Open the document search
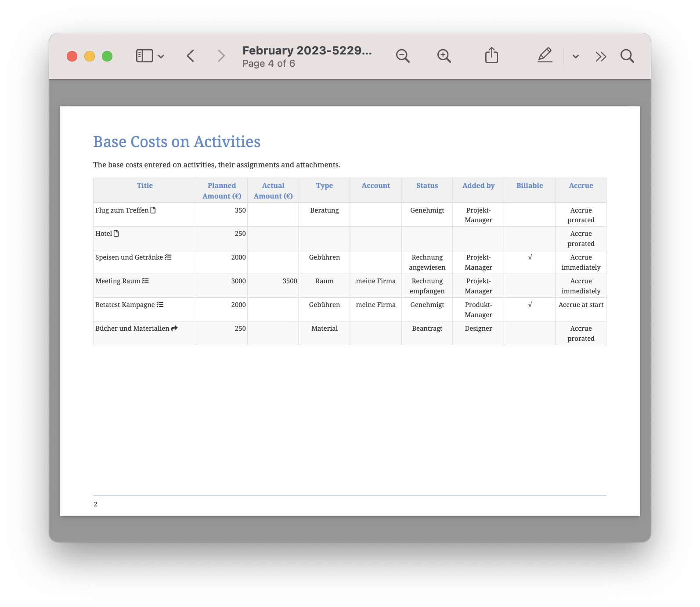 pos(627,56)
